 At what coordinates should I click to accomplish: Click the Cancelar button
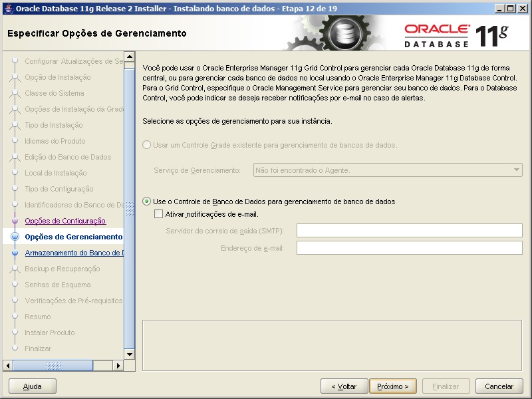(499, 386)
